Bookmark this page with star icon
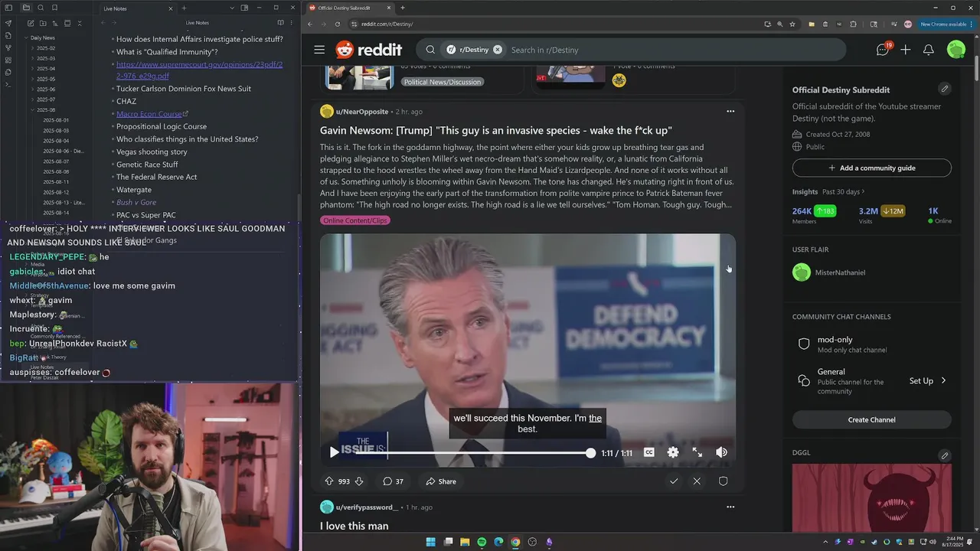 pyautogui.click(x=792, y=24)
